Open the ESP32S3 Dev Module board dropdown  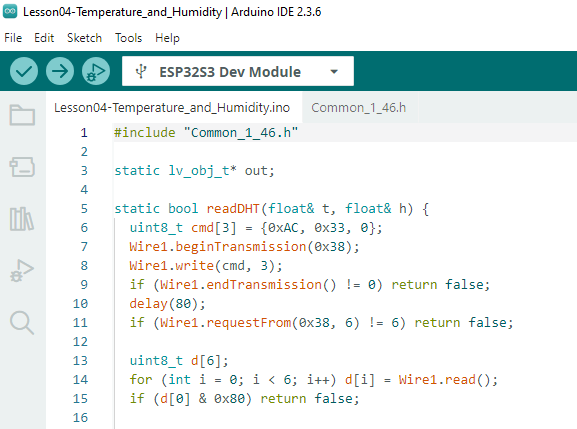[x=238, y=71]
